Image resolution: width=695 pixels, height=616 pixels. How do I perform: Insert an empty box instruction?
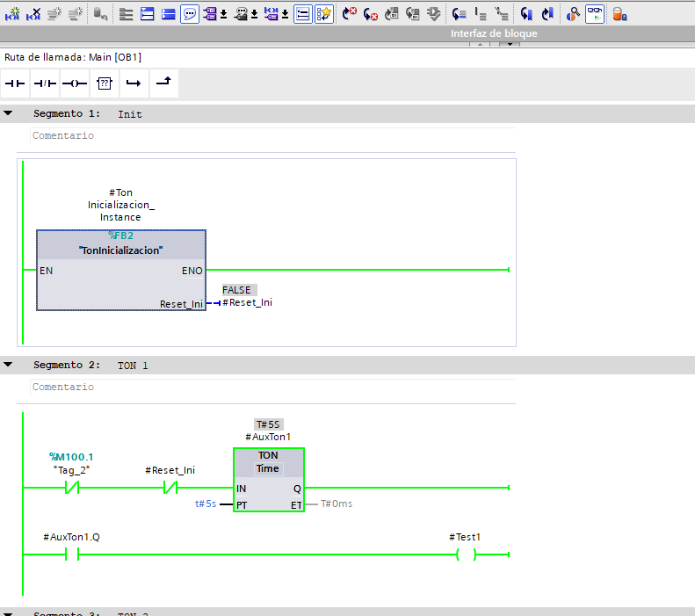pos(104,83)
